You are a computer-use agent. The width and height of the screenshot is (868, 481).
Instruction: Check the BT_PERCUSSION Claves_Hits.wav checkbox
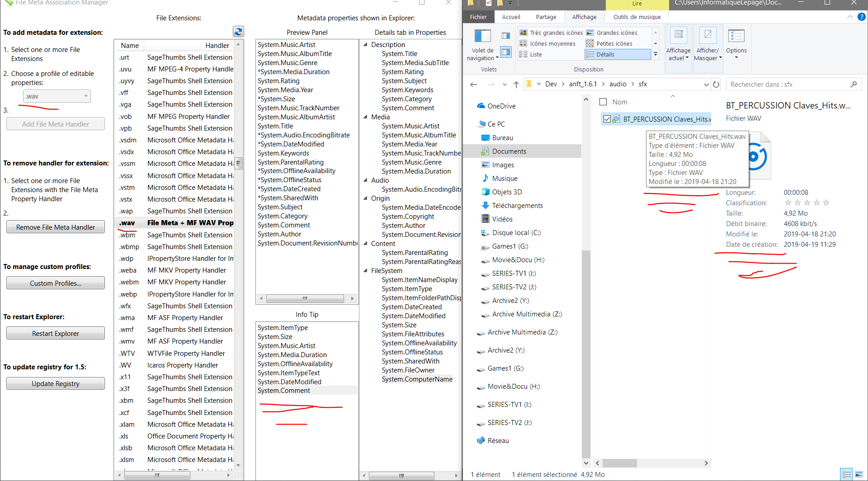click(607, 119)
